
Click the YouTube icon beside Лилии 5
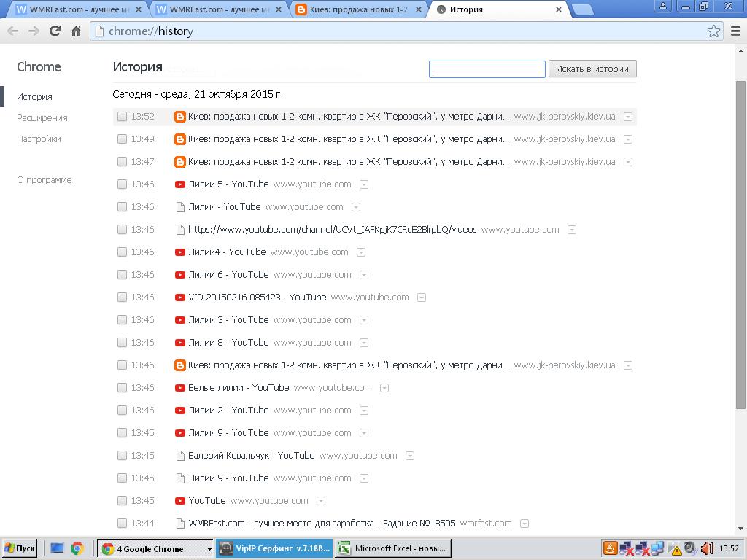(x=179, y=184)
